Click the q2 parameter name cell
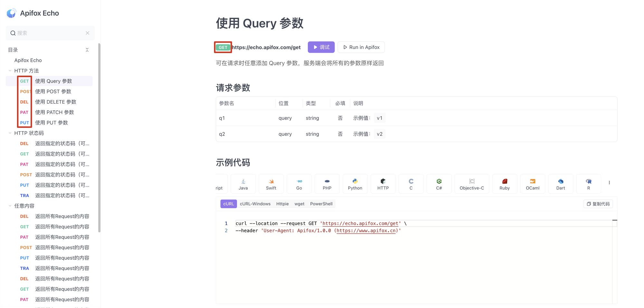The height and width of the screenshot is (308, 644). [222, 134]
